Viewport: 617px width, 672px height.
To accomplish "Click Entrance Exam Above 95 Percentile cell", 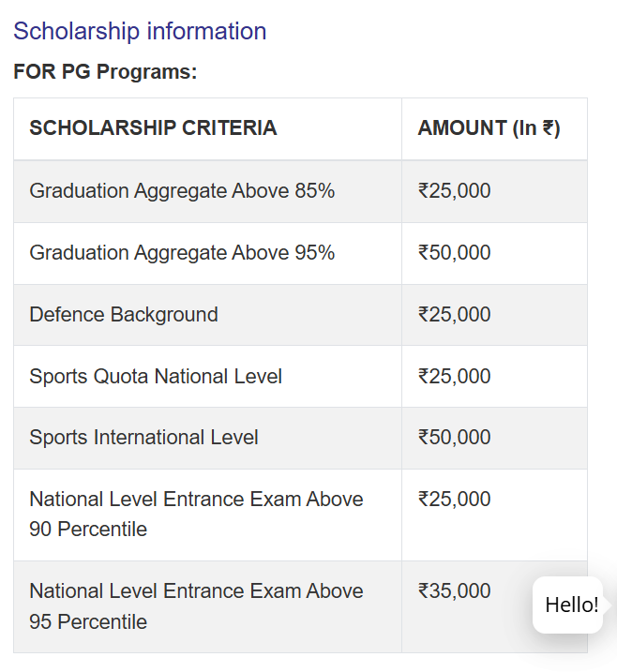I will click(x=196, y=605).
